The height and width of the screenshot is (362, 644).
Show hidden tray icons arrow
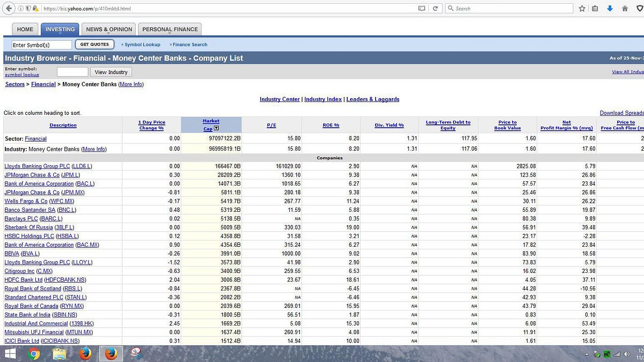[587, 354]
